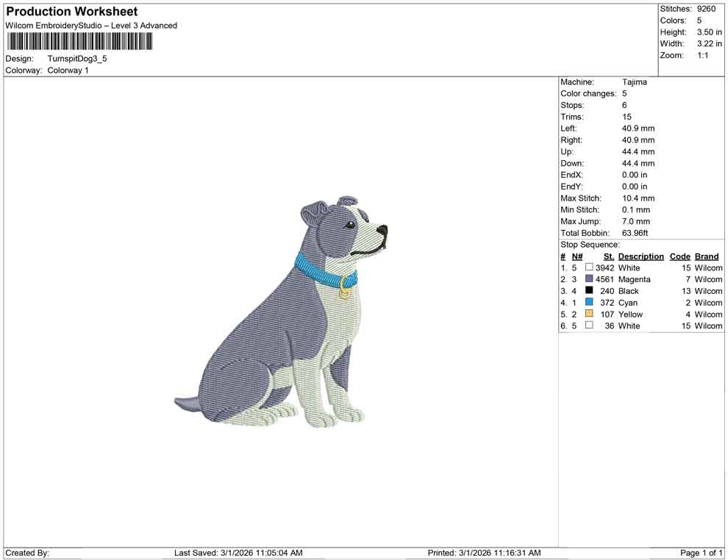Click the 'Production Worksheet' title
The image size is (728, 560).
(72, 12)
